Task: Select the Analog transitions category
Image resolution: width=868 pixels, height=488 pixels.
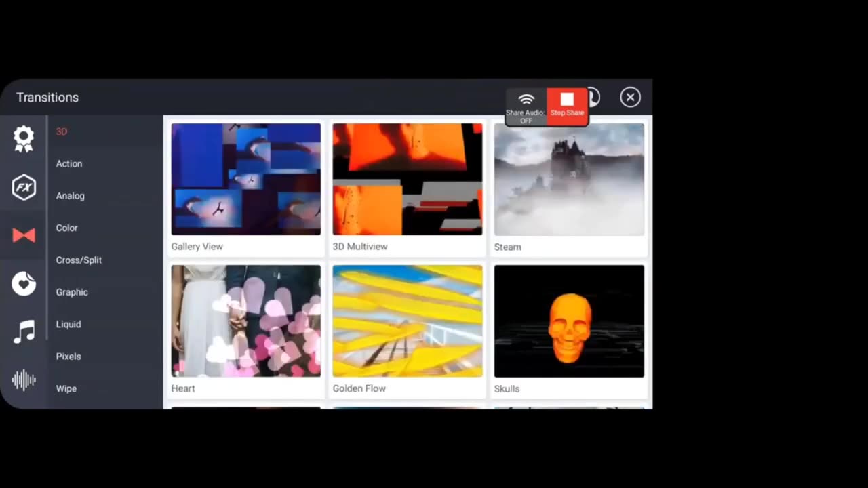Action: coord(71,196)
